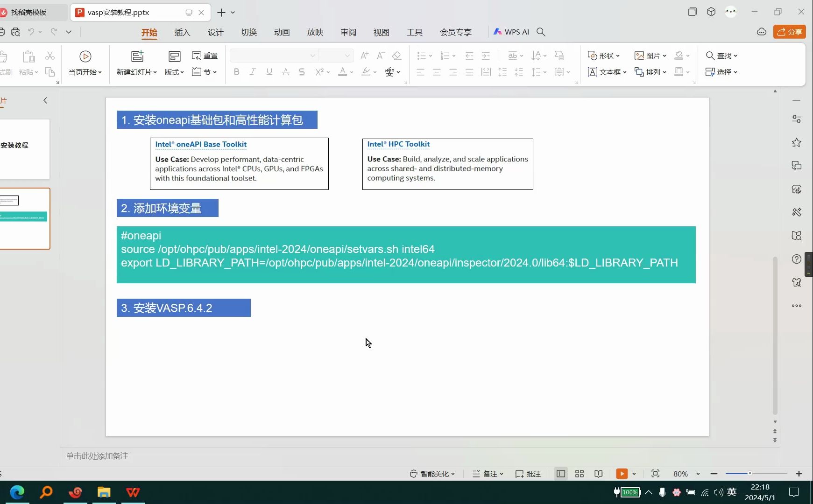Switch to the 动画 tab
Viewport: 813px width, 504px height.
282,32
